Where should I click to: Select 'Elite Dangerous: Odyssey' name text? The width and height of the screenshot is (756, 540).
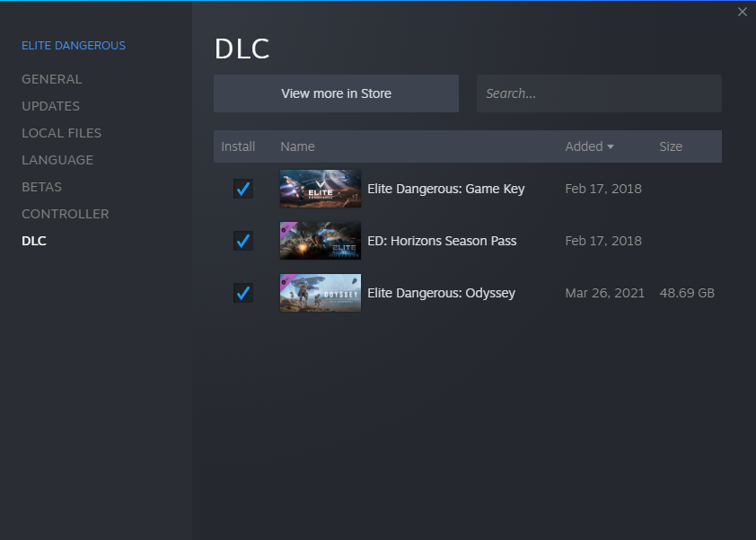point(441,293)
